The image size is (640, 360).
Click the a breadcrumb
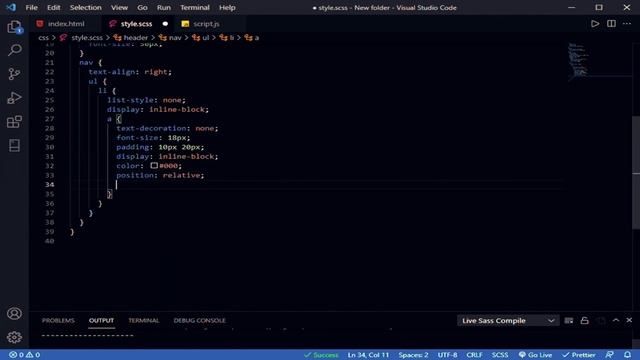point(256,38)
